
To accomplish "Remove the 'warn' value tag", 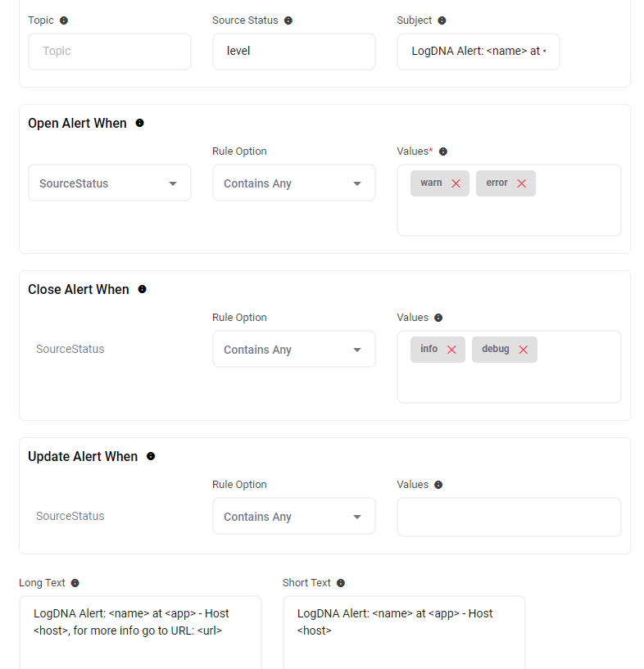I will coord(456,183).
